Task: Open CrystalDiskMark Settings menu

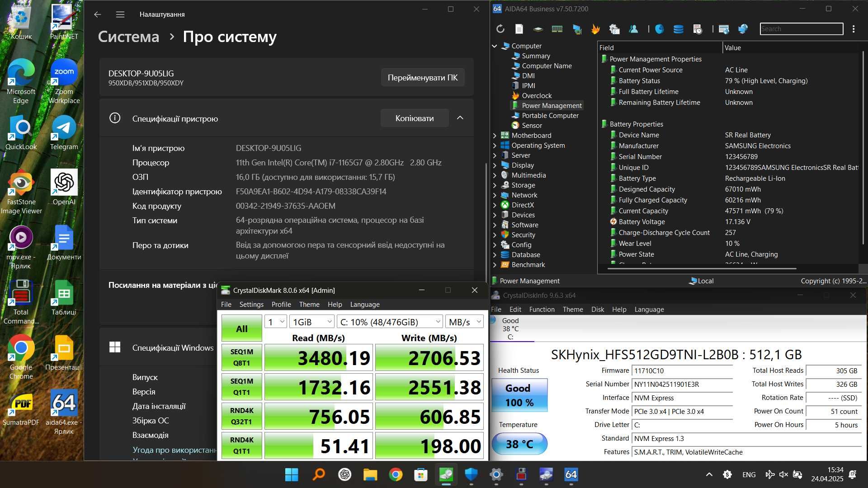Action: pyautogui.click(x=251, y=305)
